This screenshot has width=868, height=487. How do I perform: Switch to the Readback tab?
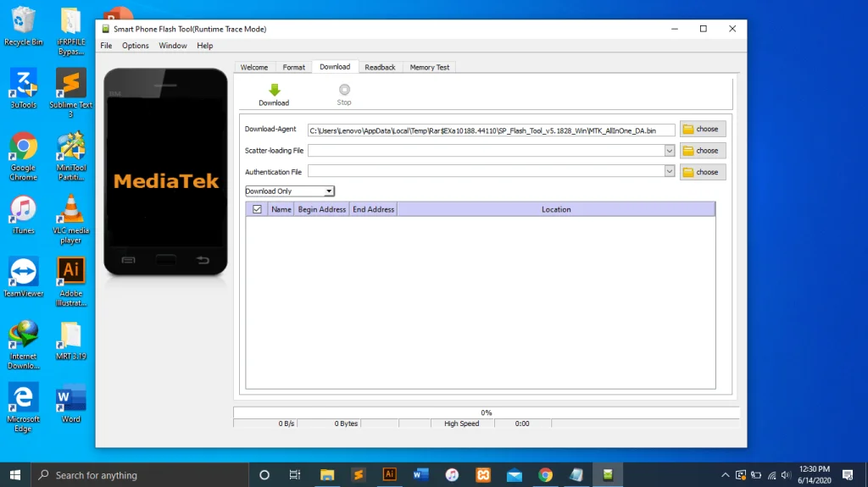381,67
